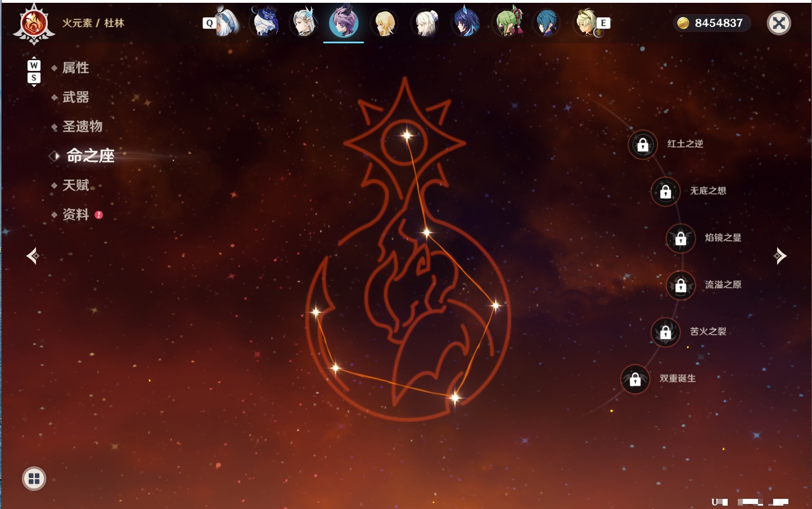This screenshot has height=509, width=812.
Task: Open the locked 焰镜之显 constellation node
Action: coord(681,238)
